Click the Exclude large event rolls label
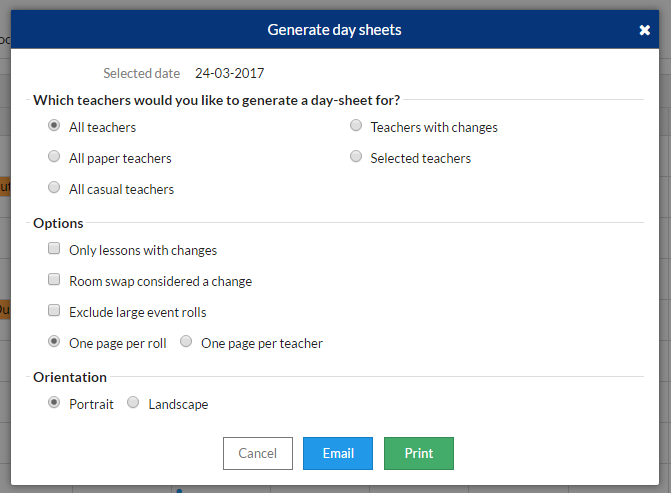 coord(137,312)
